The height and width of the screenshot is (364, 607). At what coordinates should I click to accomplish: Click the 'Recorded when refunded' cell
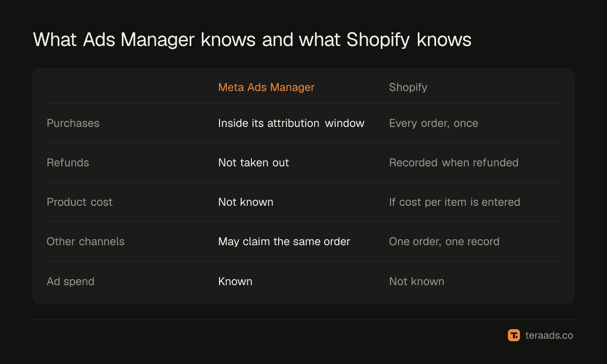454,163
